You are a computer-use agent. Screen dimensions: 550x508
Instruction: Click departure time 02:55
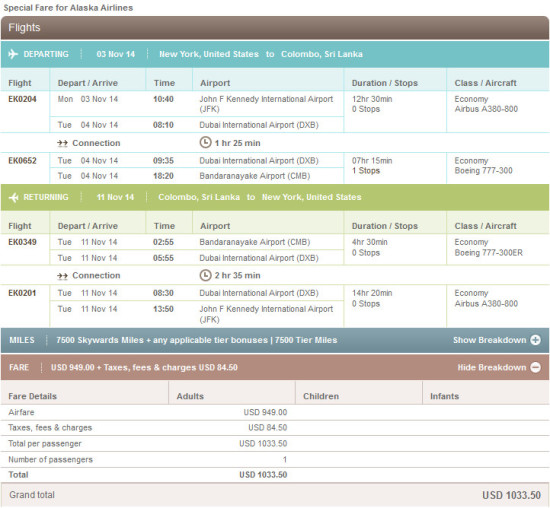(x=163, y=242)
